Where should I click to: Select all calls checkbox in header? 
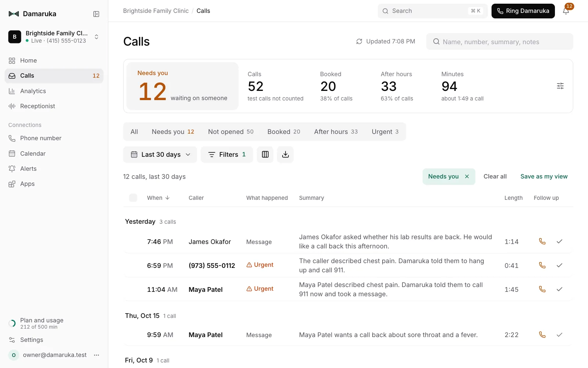point(133,198)
